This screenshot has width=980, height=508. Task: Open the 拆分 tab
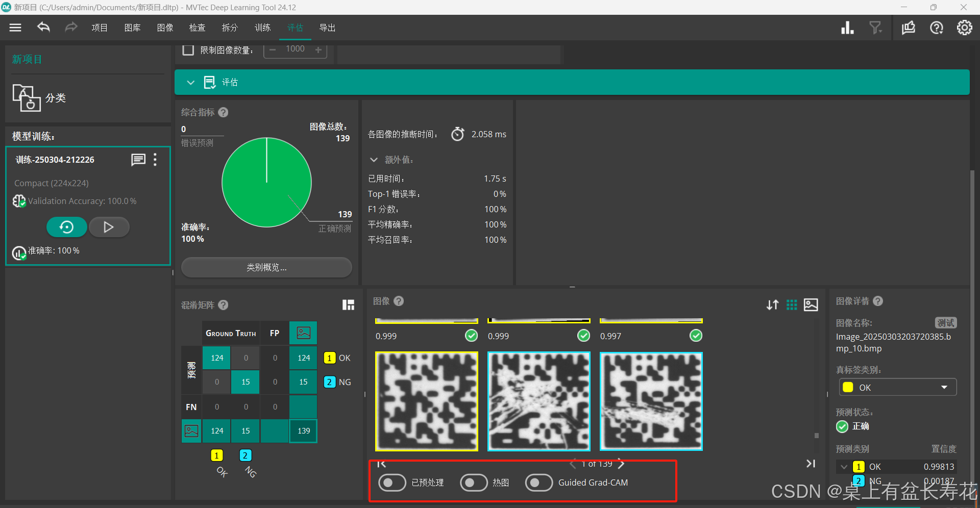(x=230, y=28)
